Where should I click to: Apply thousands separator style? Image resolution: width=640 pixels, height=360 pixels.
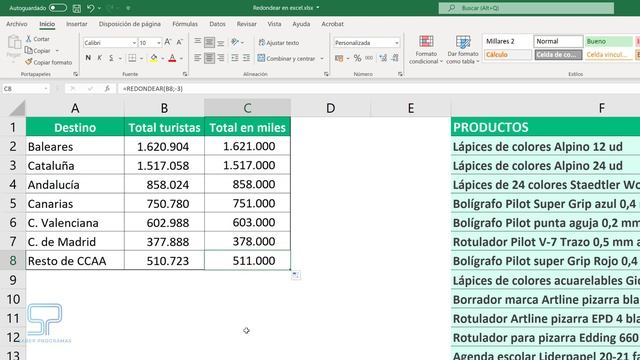pos(369,58)
